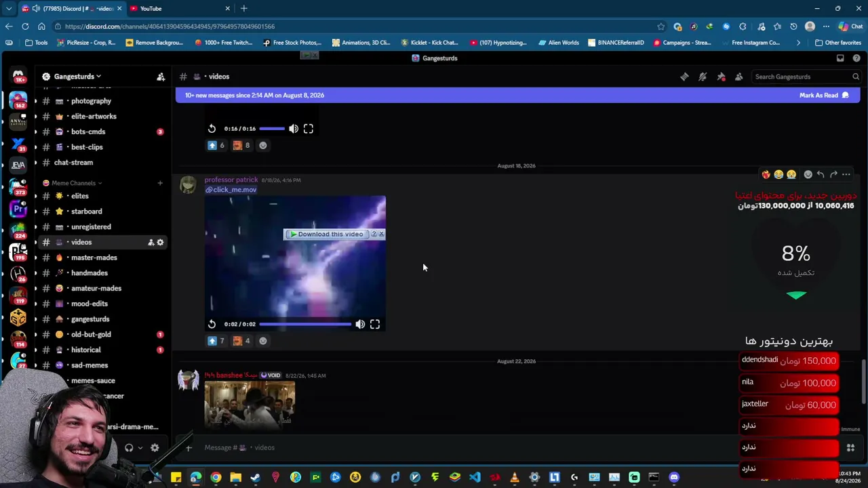The image size is (868, 488).
Task: Open banshee's video thumbnail
Action: pyautogui.click(x=250, y=404)
